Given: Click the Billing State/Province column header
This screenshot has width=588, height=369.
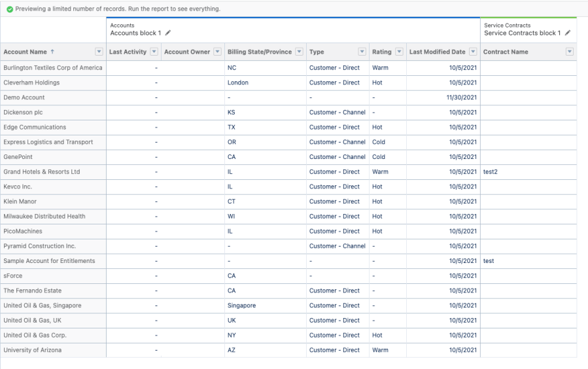Looking at the screenshot, I should click(259, 52).
